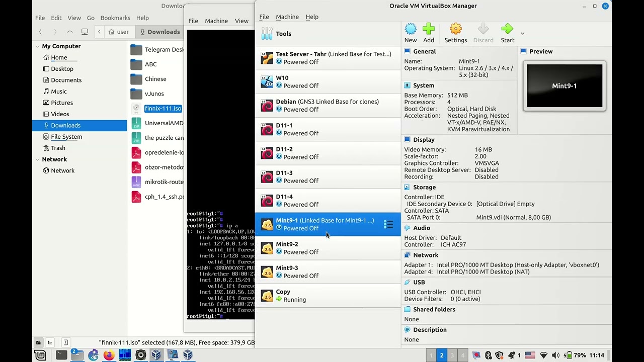644x362 pixels.
Task: Select the Test Server - Tahr VM
Action: (x=328, y=58)
